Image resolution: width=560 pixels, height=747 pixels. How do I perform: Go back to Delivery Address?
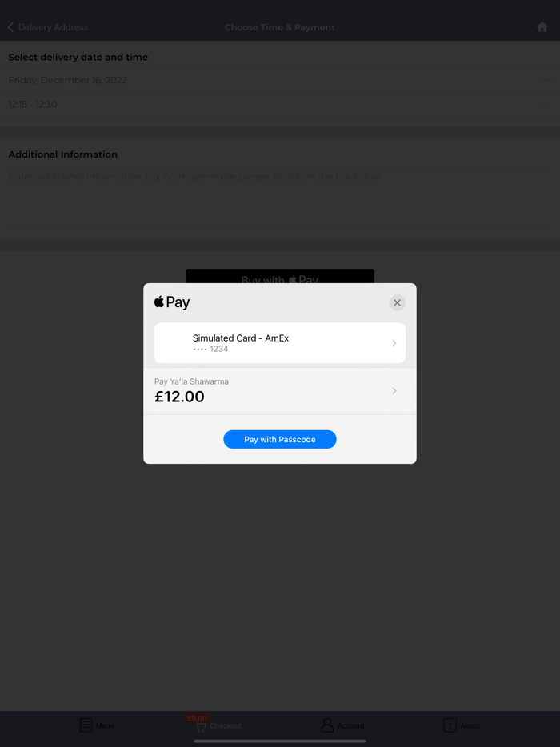[48, 27]
